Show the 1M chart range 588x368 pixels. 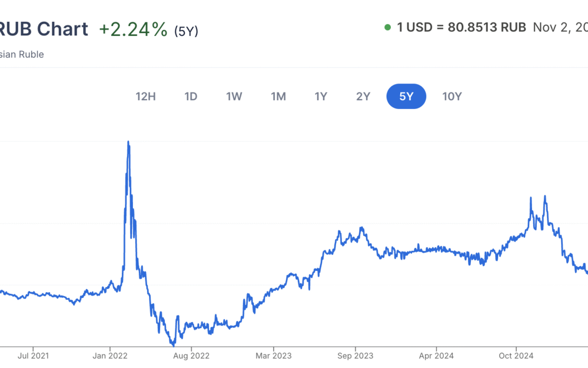tap(278, 96)
